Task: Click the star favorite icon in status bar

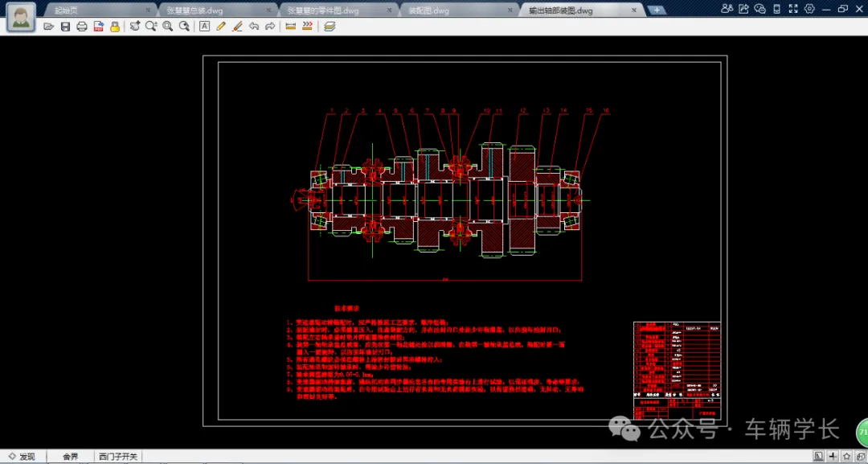Action: (x=846, y=456)
